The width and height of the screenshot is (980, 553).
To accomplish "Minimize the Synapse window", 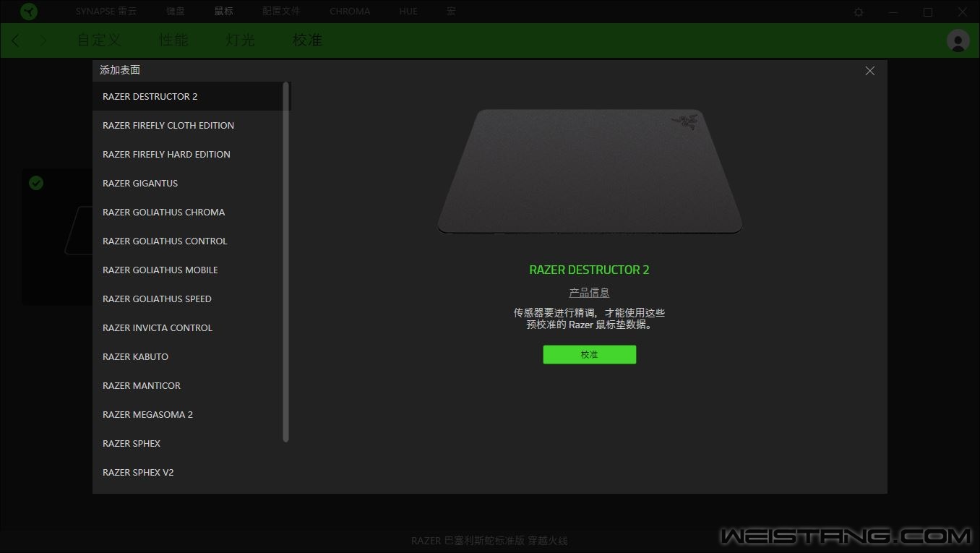I will (894, 12).
